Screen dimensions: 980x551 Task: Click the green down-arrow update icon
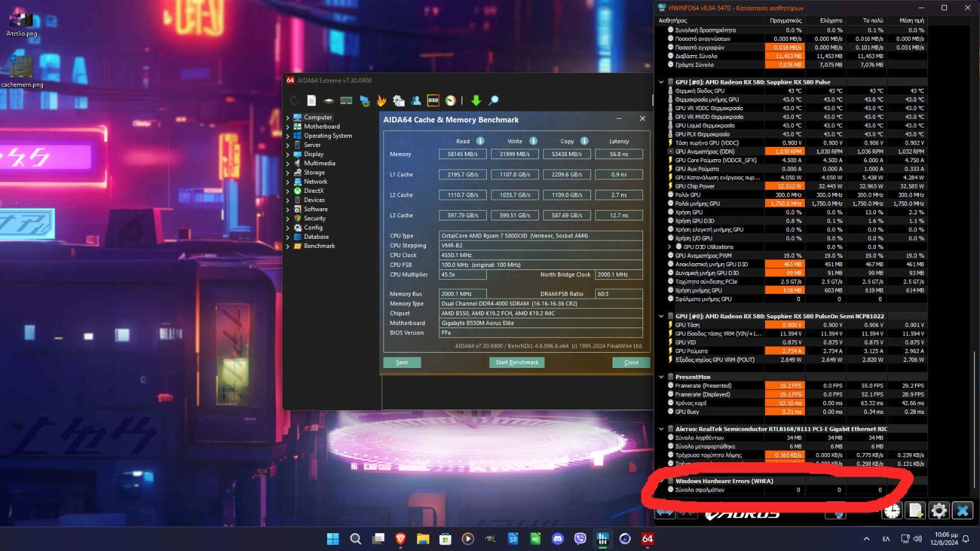[x=476, y=100]
